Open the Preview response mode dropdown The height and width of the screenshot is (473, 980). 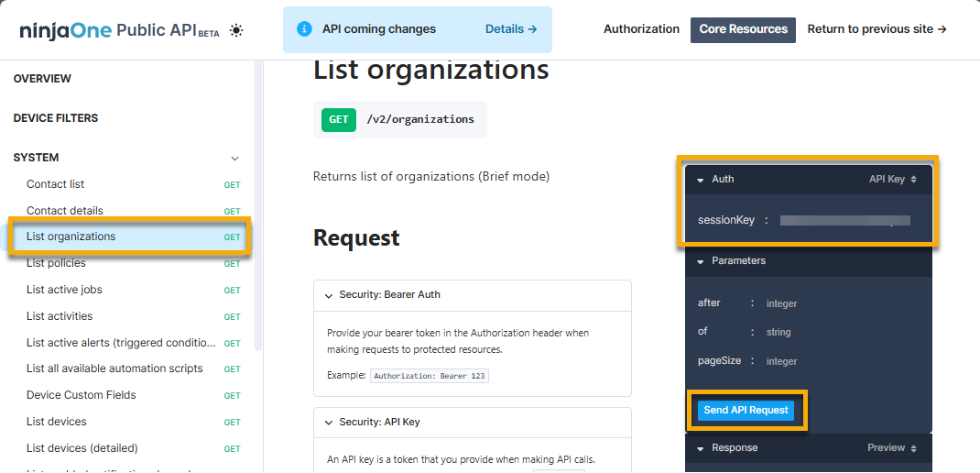pyautogui.click(x=892, y=448)
